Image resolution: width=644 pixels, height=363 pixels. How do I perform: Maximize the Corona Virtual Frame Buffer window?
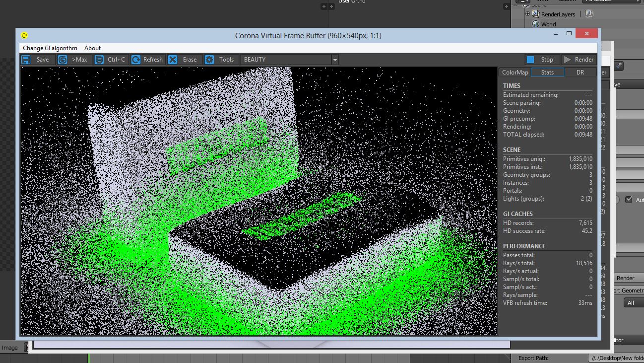click(569, 34)
